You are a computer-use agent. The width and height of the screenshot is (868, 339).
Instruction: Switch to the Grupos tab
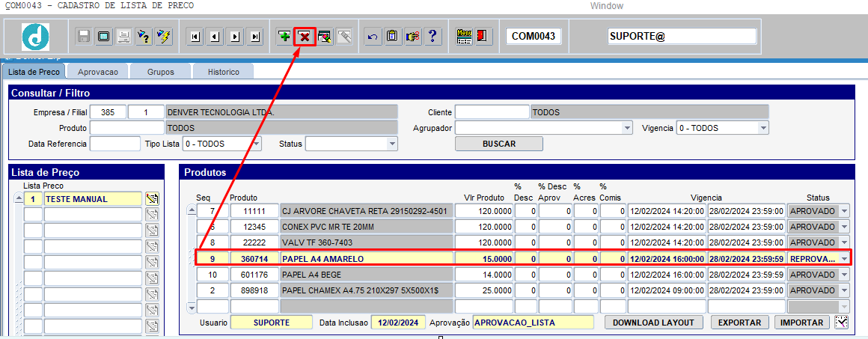pos(161,72)
